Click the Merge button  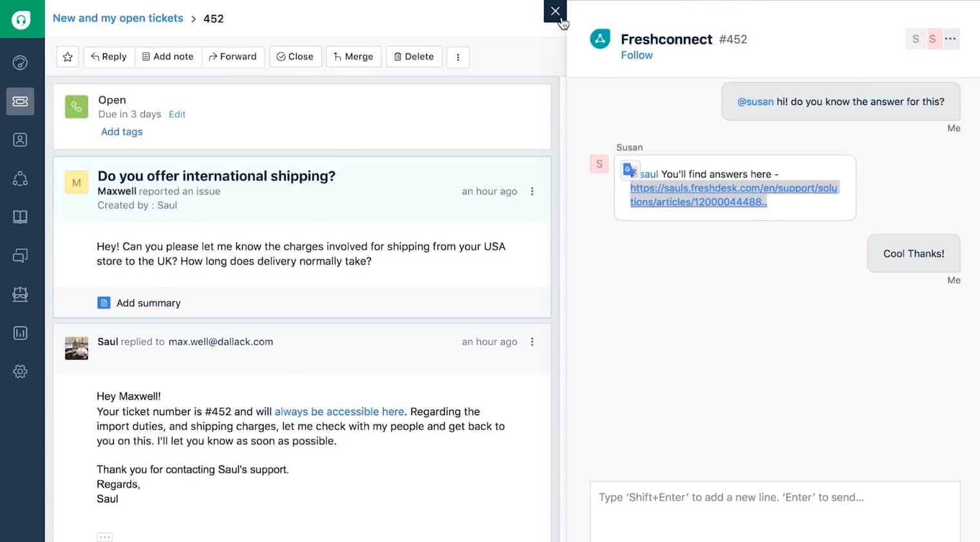[x=353, y=57]
